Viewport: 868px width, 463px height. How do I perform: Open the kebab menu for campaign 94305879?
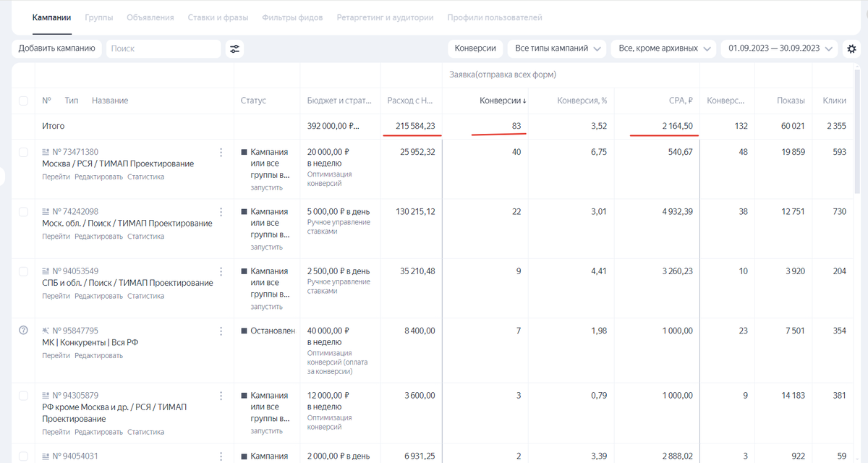point(221,396)
